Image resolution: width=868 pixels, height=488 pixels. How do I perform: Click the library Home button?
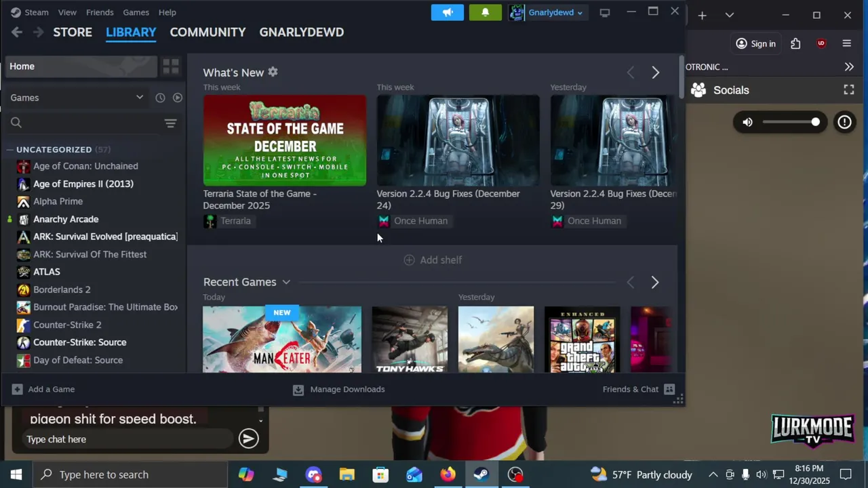(x=81, y=66)
